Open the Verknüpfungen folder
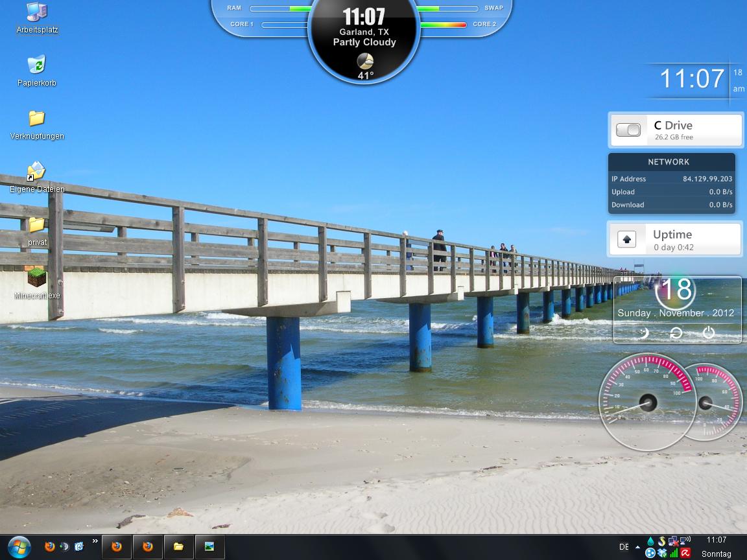Viewport: 747px width, 560px height. 37,119
